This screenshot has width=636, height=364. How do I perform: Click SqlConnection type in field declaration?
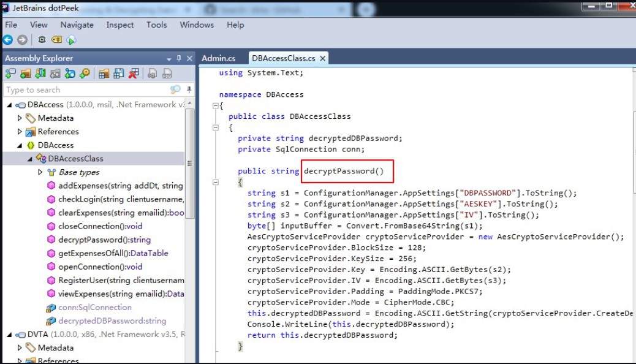coord(306,149)
